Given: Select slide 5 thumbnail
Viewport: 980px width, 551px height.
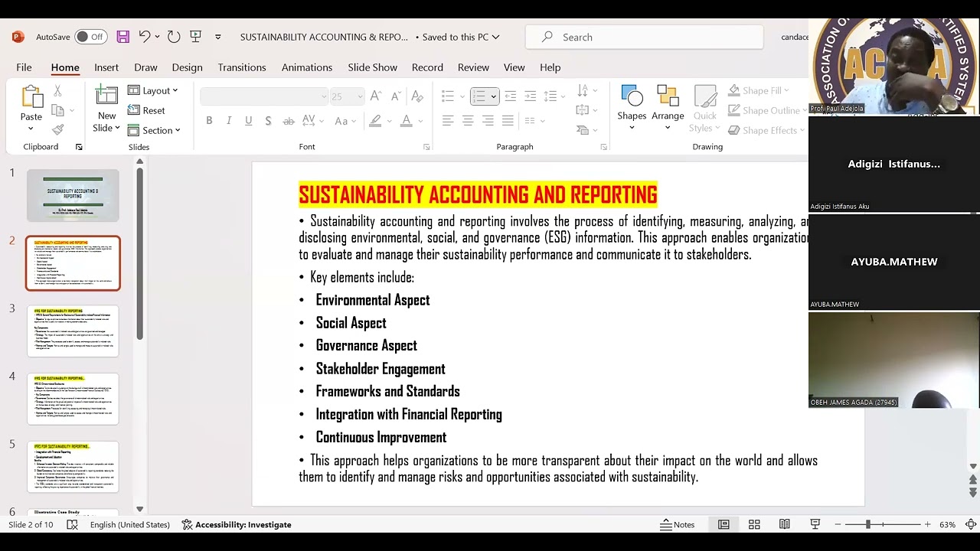Looking at the screenshot, I should tap(73, 467).
